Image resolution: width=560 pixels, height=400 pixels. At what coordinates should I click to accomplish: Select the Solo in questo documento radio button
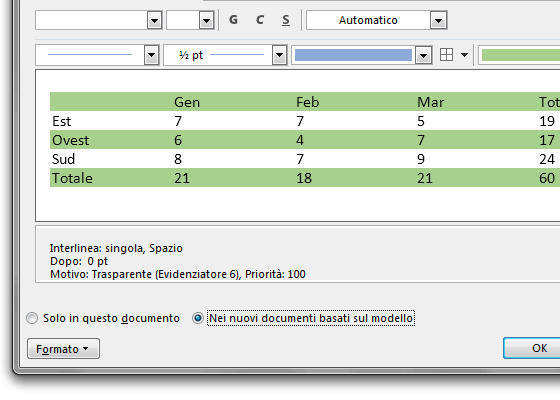[x=32, y=318]
